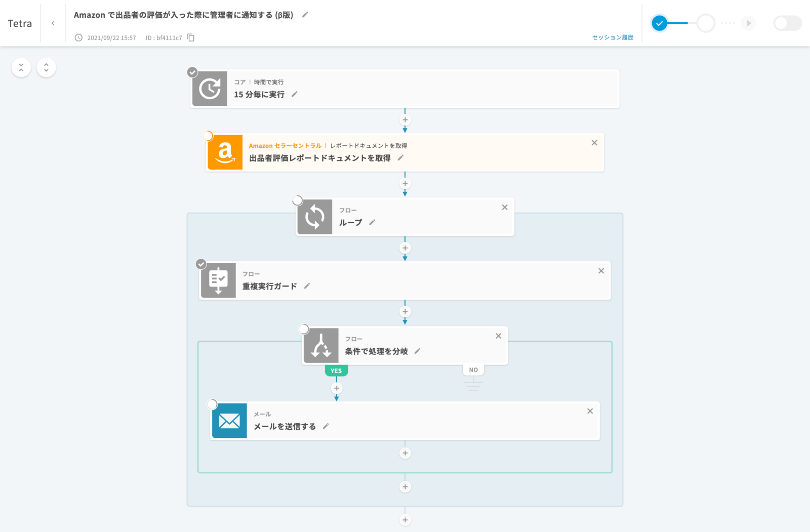Add a step below the ループ block header
The image size is (810, 532).
click(405, 248)
